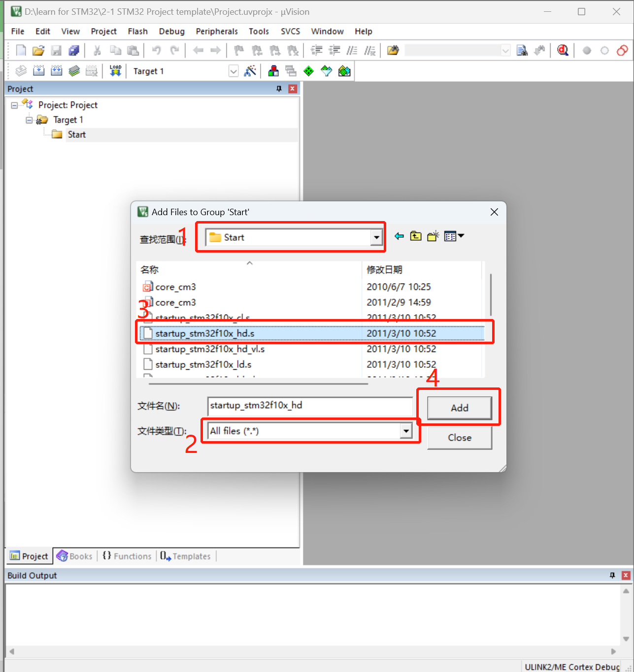
Task: Close the Build Output panel
Action: (x=626, y=575)
